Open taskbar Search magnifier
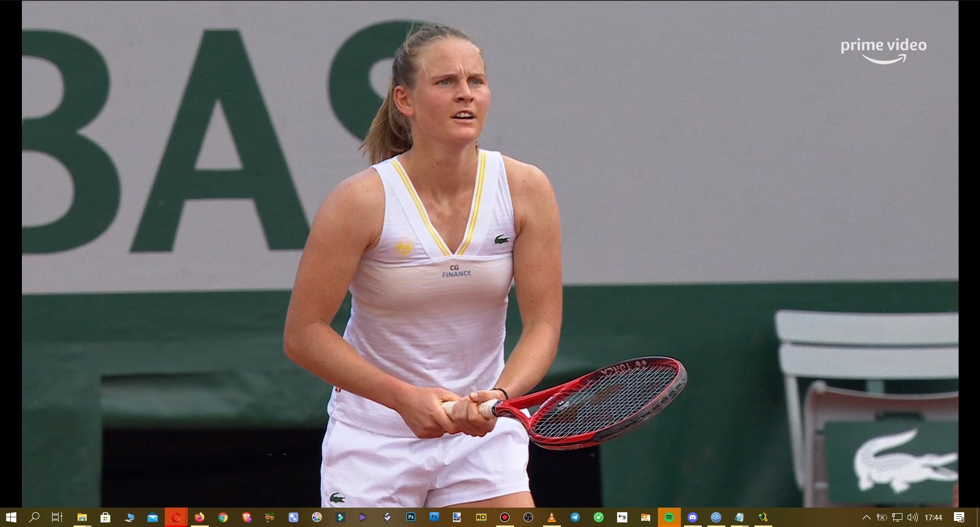 (x=34, y=517)
